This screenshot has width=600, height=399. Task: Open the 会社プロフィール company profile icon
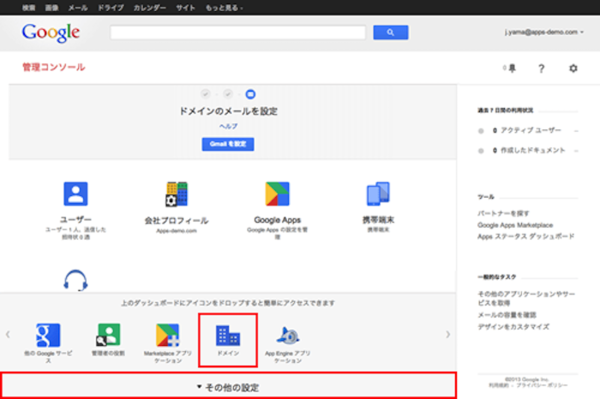point(176,194)
